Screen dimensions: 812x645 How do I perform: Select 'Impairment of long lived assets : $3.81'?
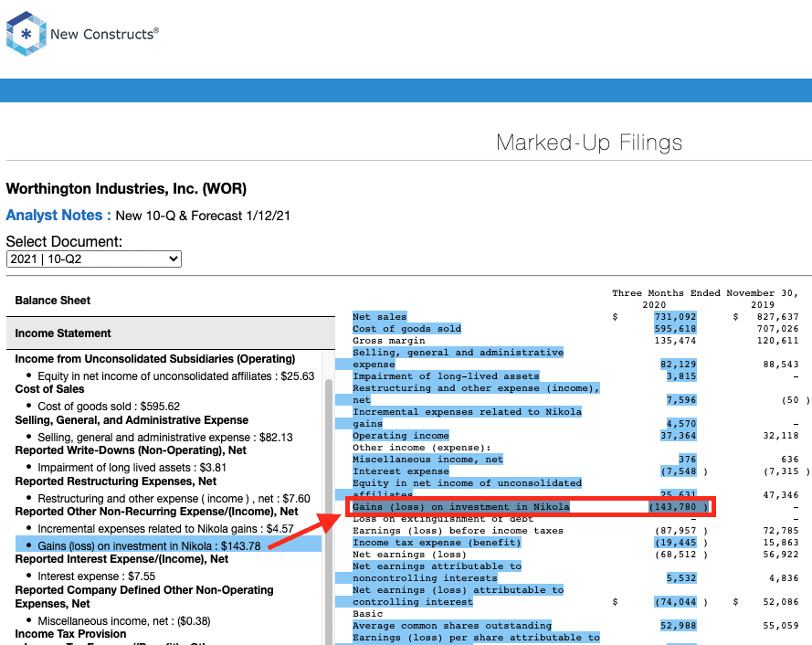pyautogui.click(x=132, y=468)
